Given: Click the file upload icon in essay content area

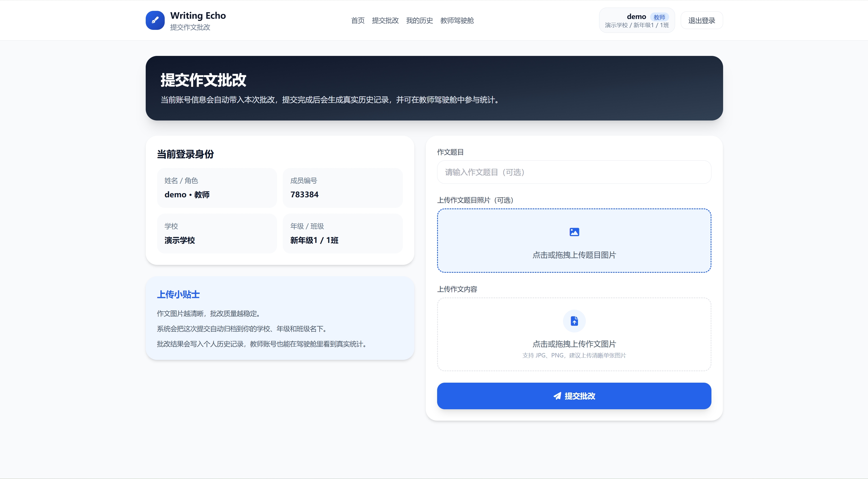Looking at the screenshot, I should click(574, 321).
